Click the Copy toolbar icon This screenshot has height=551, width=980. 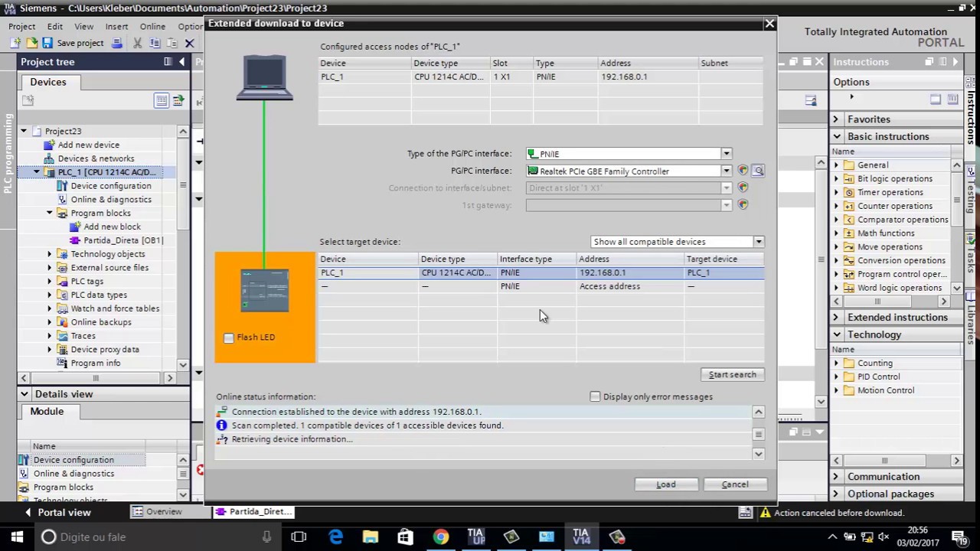(x=155, y=43)
